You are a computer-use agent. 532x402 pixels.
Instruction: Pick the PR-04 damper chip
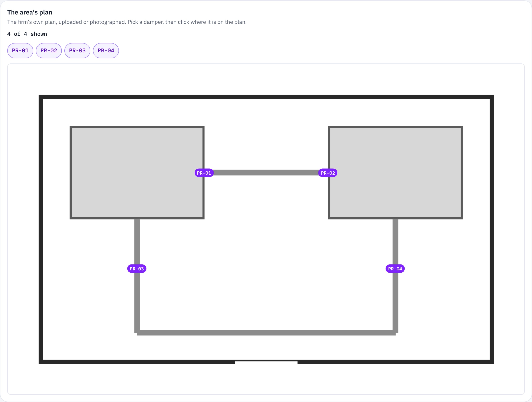[106, 51]
